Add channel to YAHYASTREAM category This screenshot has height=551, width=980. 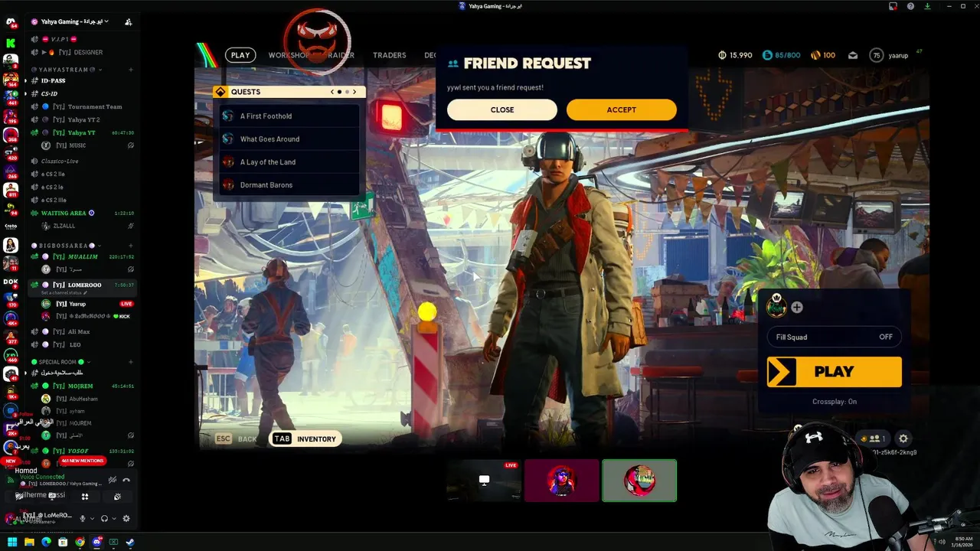tap(131, 70)
